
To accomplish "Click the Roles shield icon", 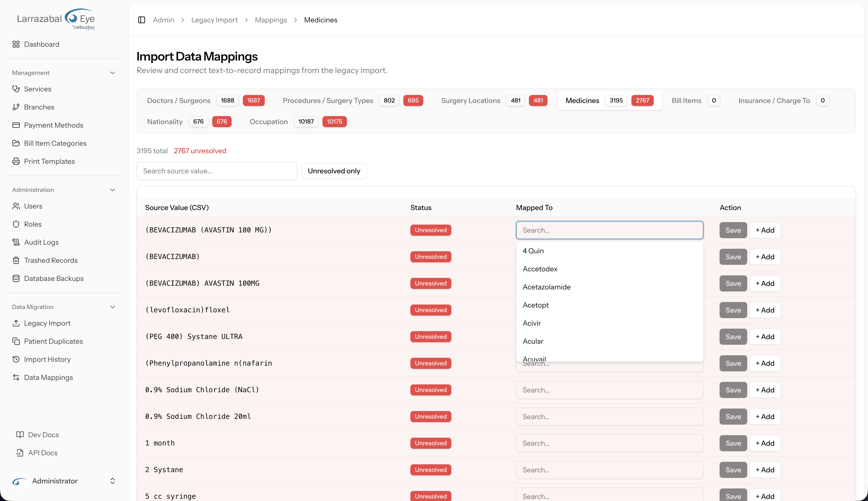I will coord(16,224).
